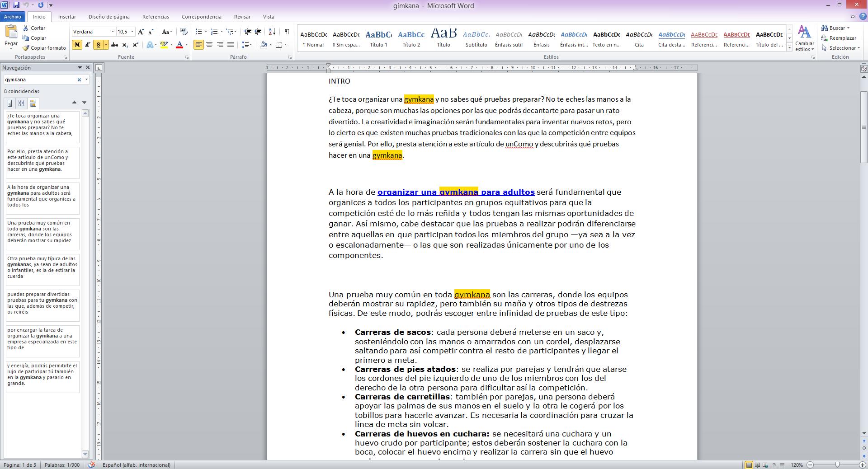Click the strikethrough text icon
The image size is (868, 469).
tap(114, 45)
